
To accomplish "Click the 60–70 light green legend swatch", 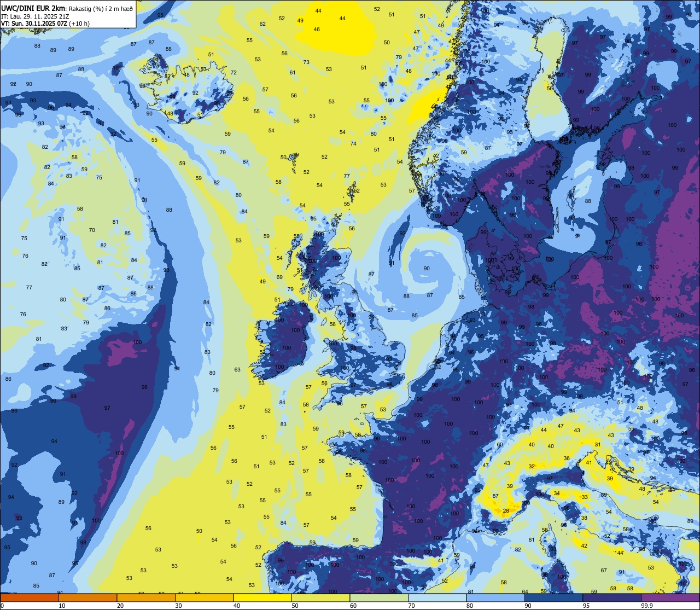I will [379, 598].
